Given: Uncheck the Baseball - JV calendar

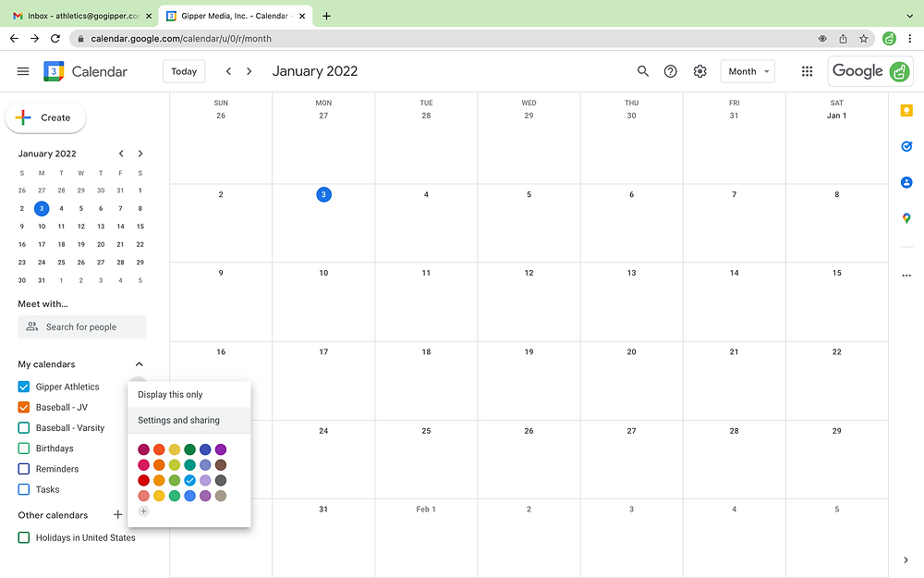Looking at the screenshot, I should point(24,408).
